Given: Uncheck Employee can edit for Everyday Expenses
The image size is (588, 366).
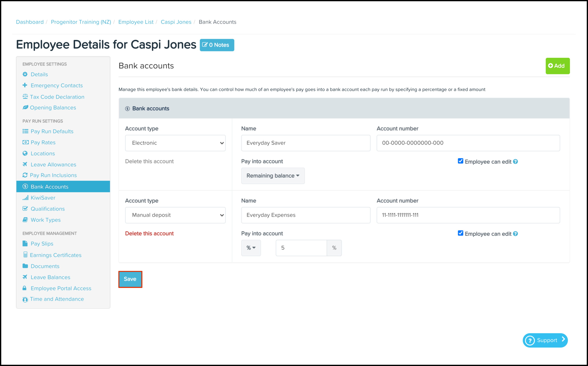Looking at the screenshot, I should tap(460, 233).
